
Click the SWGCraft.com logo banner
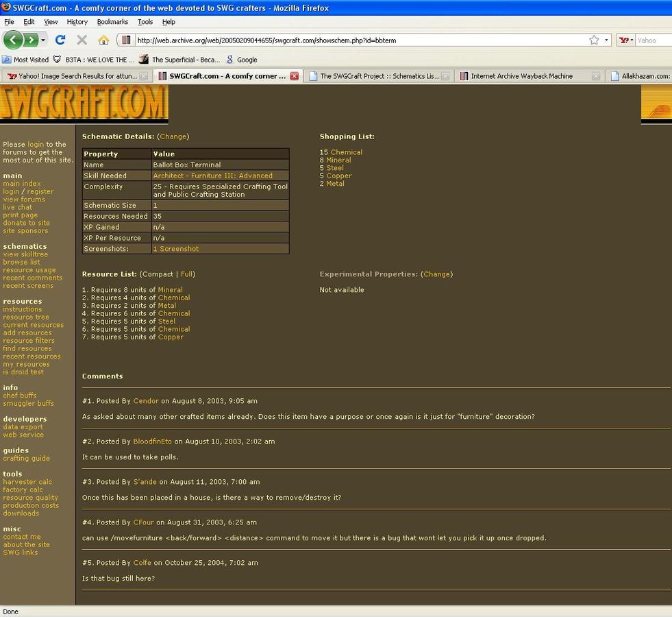click(x=84, y=104)
